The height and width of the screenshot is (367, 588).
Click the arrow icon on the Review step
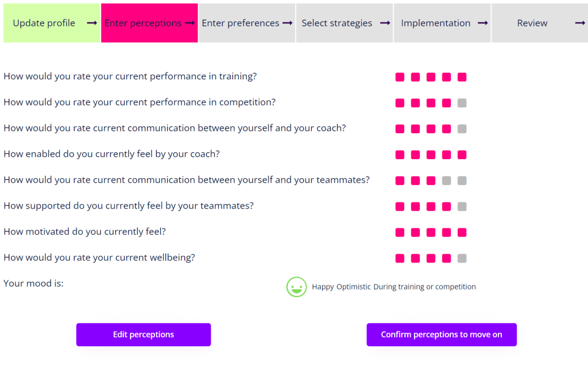[581, 23]
